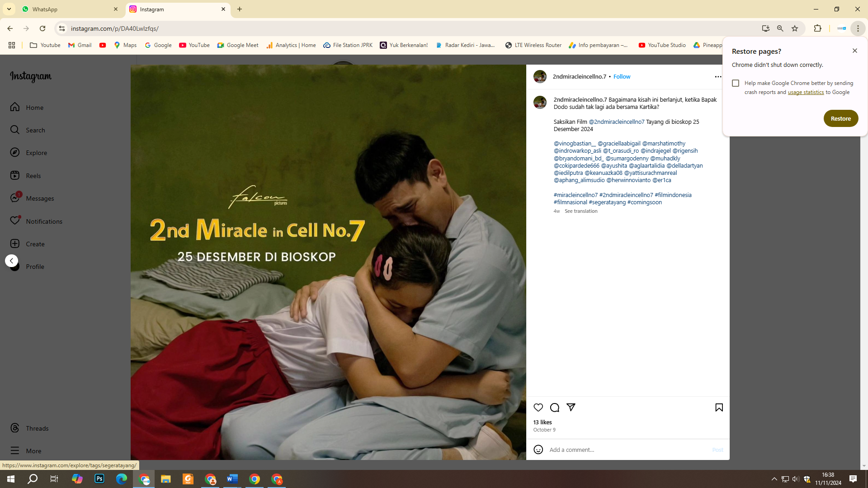The height and width of the screenshot is (488, 868).
Task: Open Messages in the sidebar
Action: point(32,198)
